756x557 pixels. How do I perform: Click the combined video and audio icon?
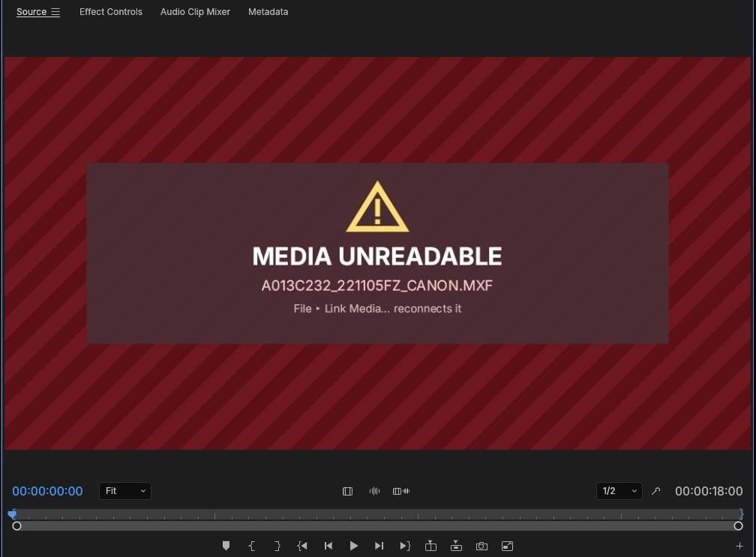[401, 491]
